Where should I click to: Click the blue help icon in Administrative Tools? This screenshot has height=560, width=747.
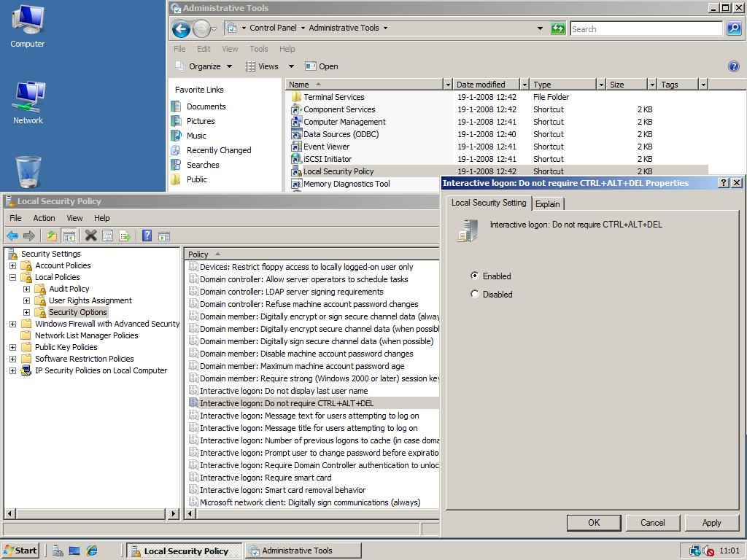[734, 66]
